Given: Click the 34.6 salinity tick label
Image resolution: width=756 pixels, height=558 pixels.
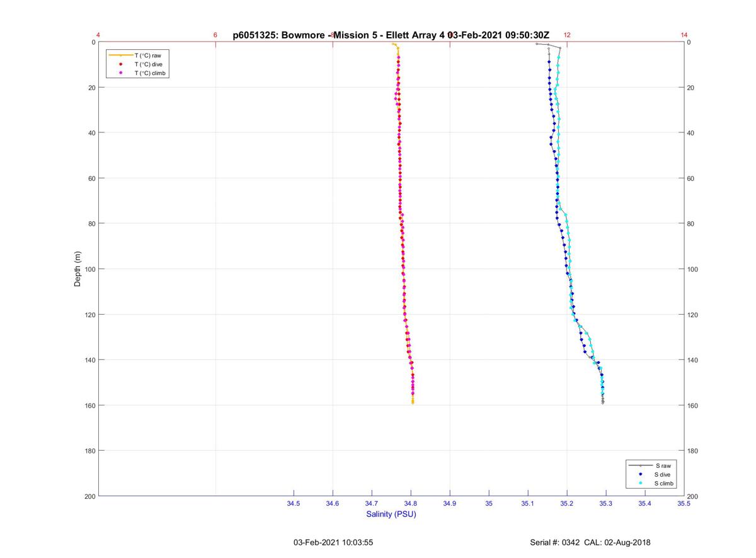Looking at the screenshot, I should 333,504.
